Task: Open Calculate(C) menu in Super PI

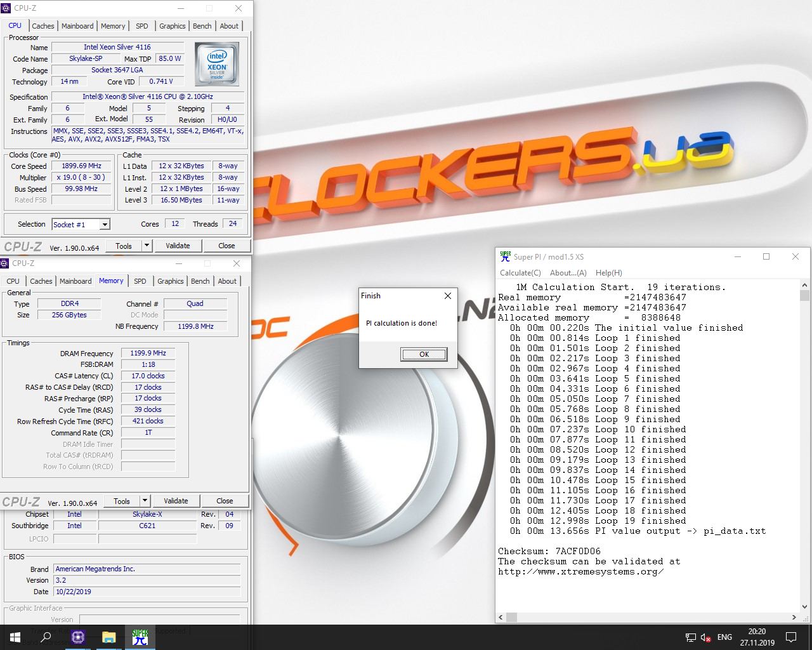Action: pos(520,273)
